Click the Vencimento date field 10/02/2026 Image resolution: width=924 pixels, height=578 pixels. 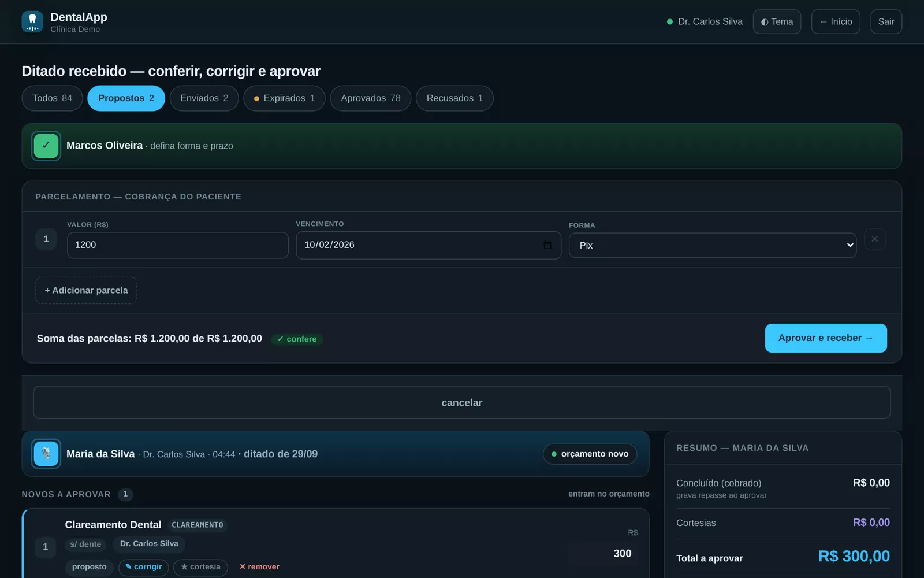click(429, 245)
